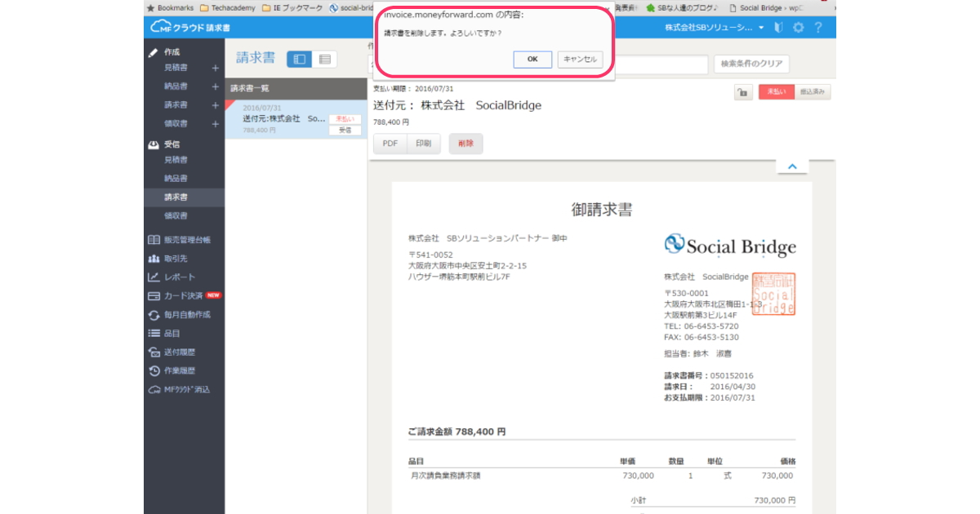Download the invoice as PDF
The height and width of the screenshot is (514, 980).
(x=390, y=144)
